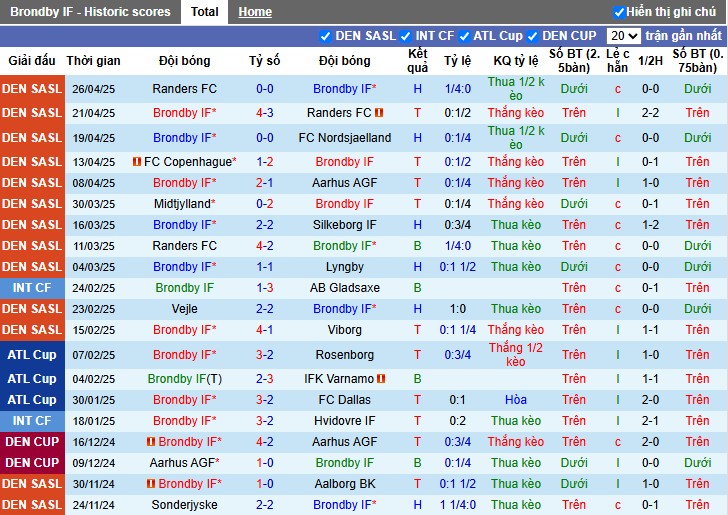
Task: Click the Brondby IF - Historic scores title
Action: pos(90,12)
